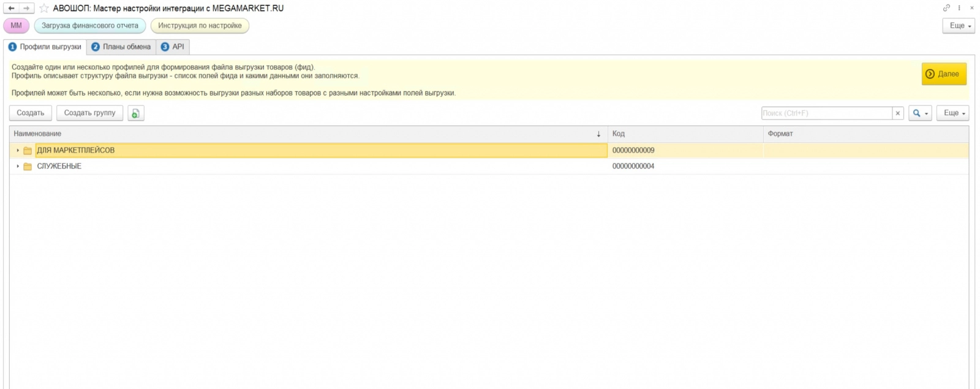Screen dimensions: 980x389
Task: Click code 00000000004
Action: pyautogui.click(x=633, y=167)
